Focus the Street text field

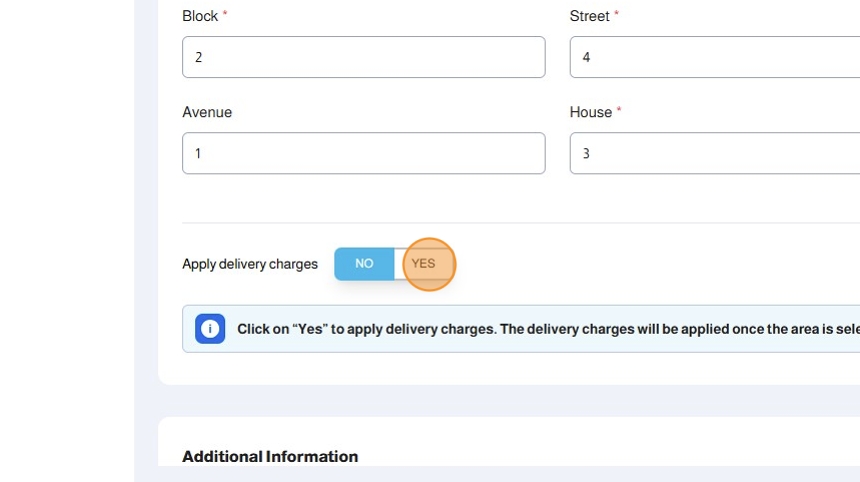714,58
